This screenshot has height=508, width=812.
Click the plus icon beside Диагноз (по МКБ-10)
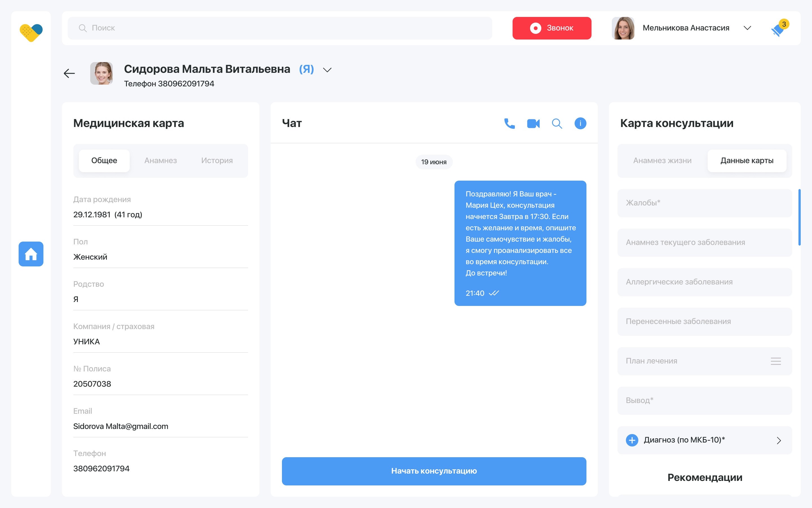pos(632,440)
